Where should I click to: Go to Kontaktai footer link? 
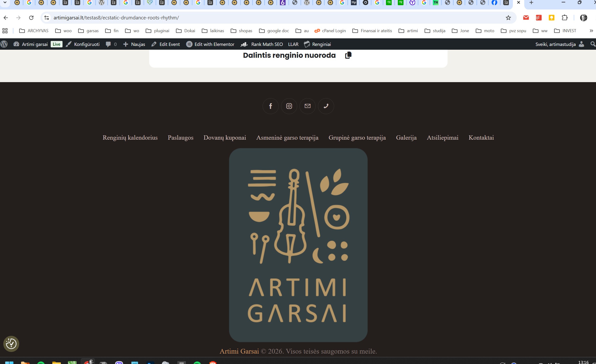(481, 138)
